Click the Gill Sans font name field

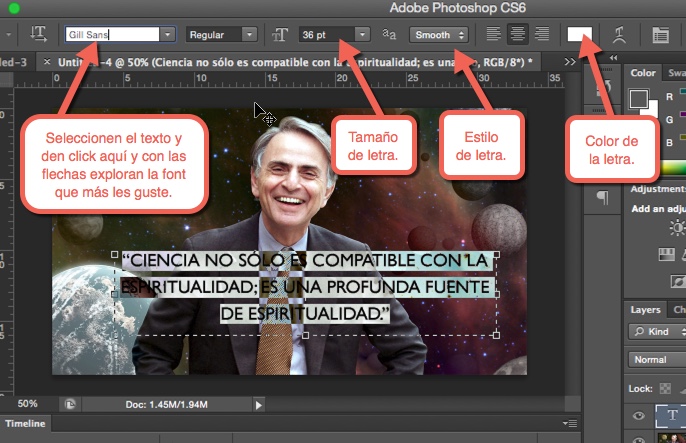pyautogui.click(x=109, y=34)
